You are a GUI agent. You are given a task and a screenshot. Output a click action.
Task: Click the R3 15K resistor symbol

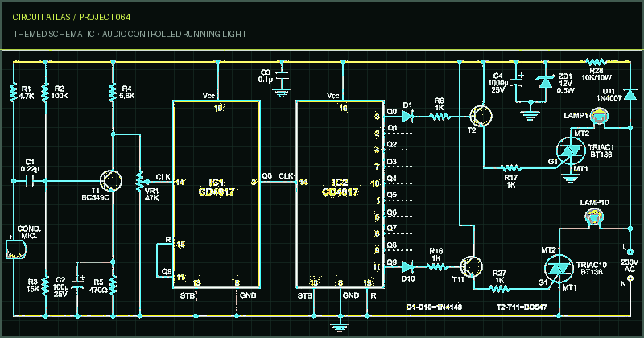pyautogui.click(x=45, y=286)
